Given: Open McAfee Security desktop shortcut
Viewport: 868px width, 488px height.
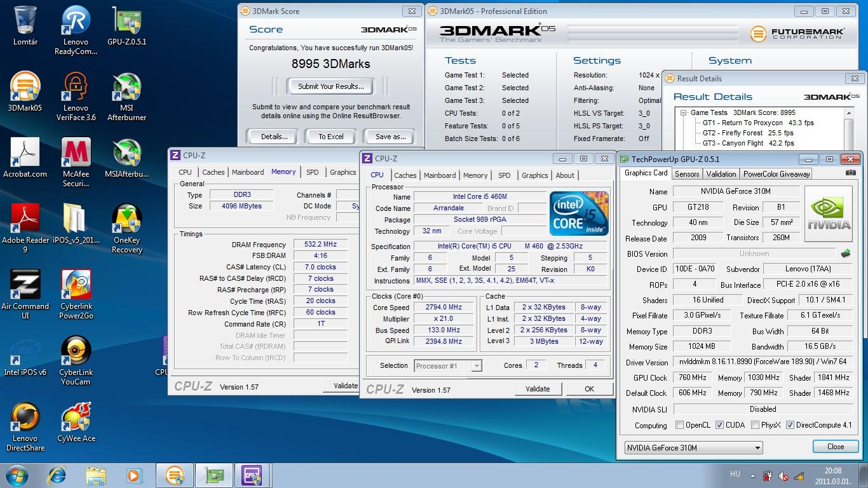Looking at the screenshot, I should click(76, 163).
